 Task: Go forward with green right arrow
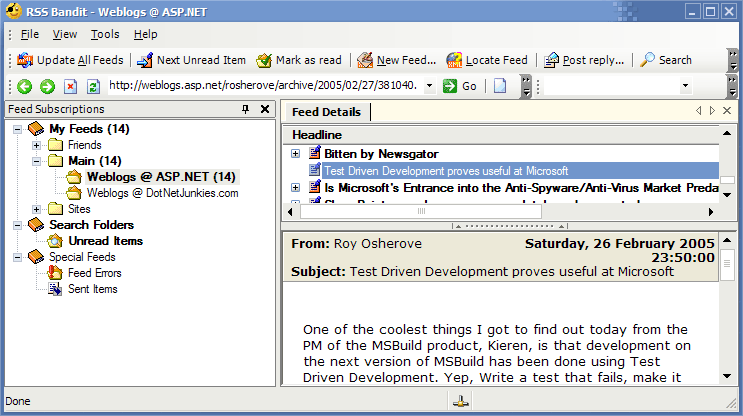click(x=47, y=86)
